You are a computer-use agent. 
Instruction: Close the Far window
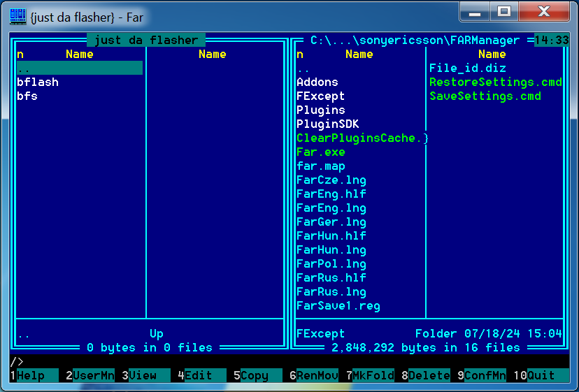[544, 12]
